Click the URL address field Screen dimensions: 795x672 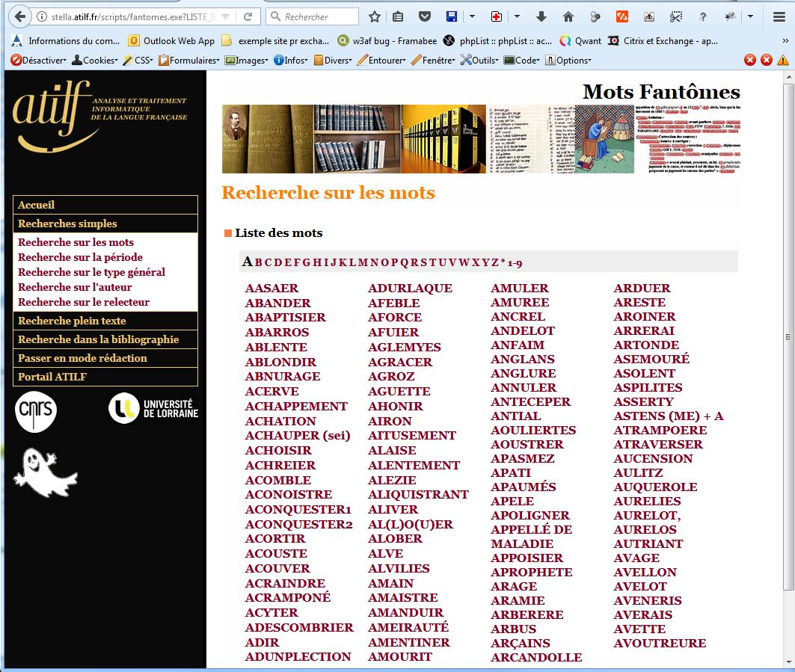133,16
